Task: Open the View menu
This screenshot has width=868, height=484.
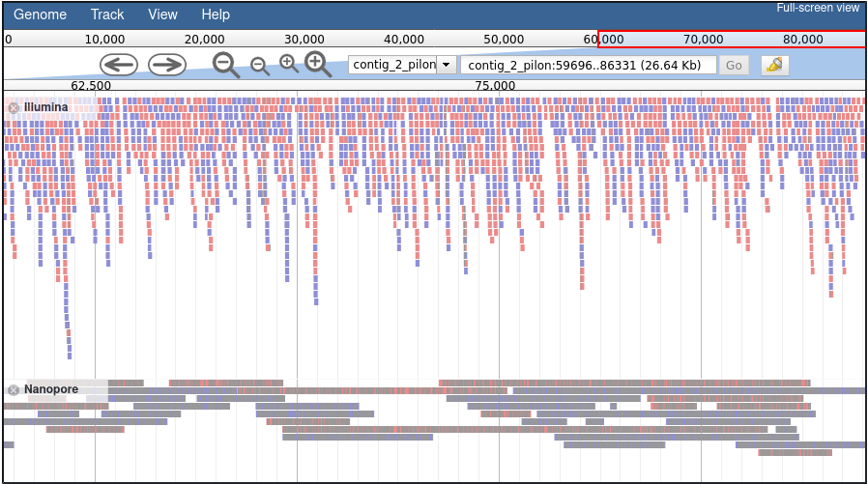Action: point(162,14)
